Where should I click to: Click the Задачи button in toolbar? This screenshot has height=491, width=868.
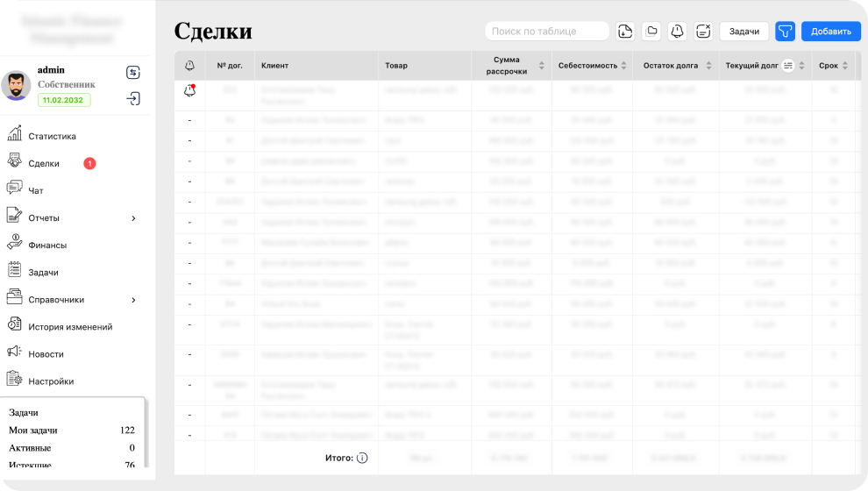pyautogui.click(x=743, y=32)
